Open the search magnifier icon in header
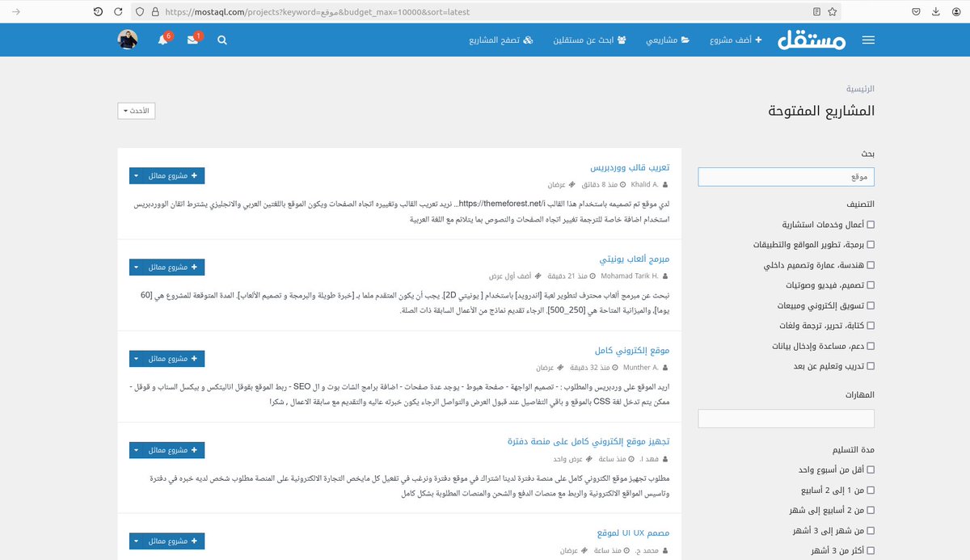 pyautogui.click(x=222, y=40)
